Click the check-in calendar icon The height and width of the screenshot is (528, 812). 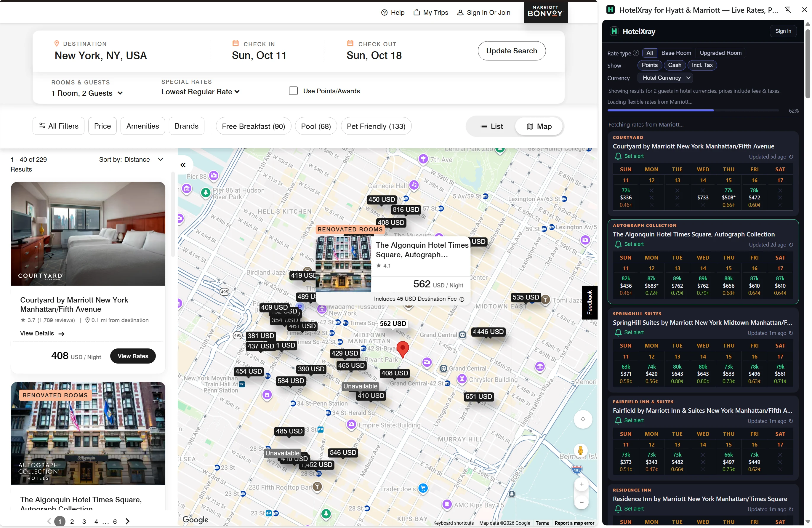(236, 43)
